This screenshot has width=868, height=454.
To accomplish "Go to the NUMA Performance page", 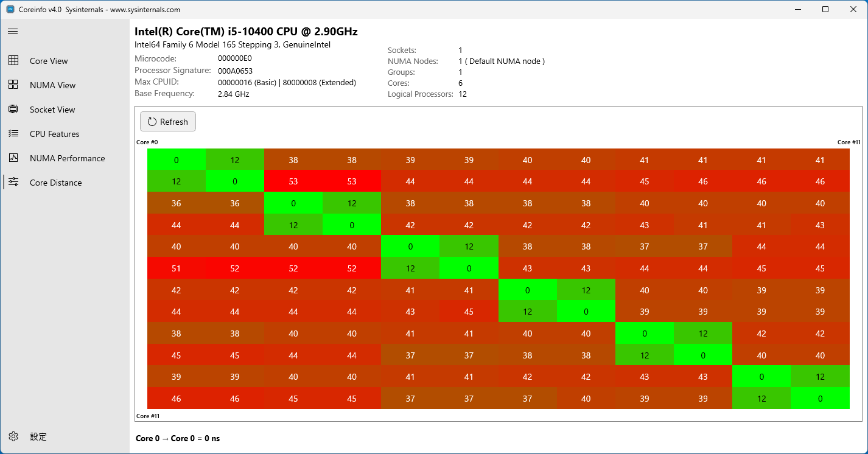I will pos(67,158).
